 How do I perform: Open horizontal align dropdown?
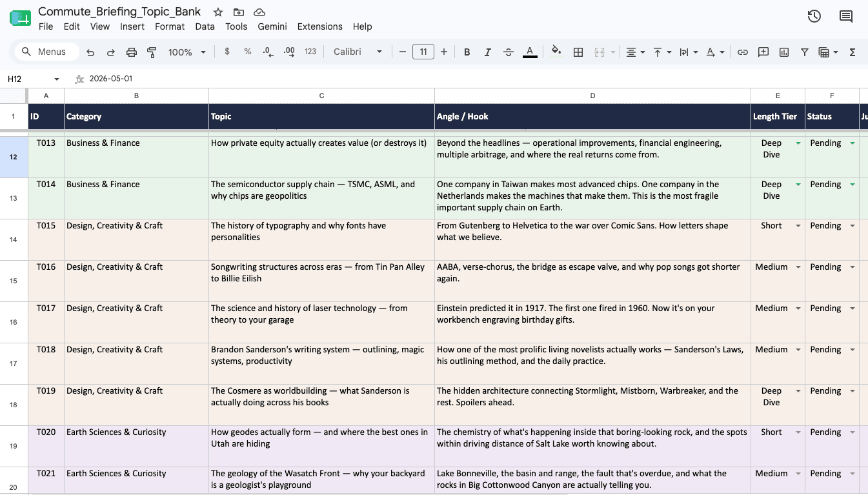[x=636, y=52]
